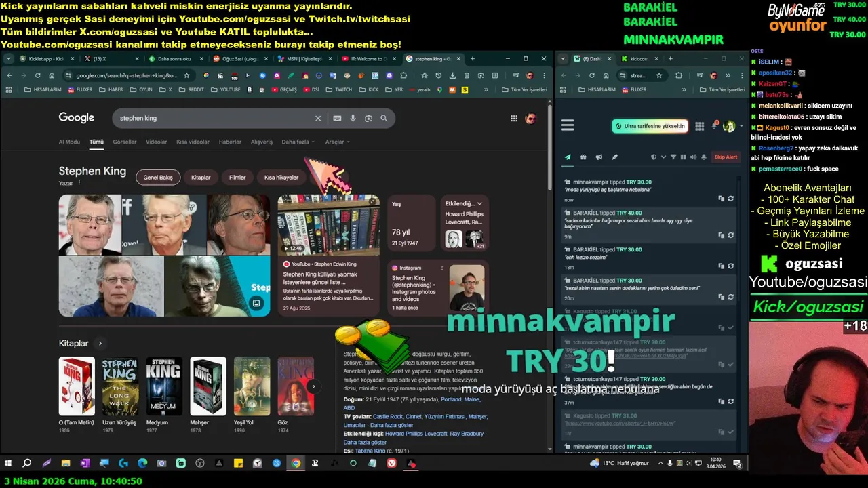
Task: Toggle the alert bell mute icon
Action: click(x=704, y=157)
